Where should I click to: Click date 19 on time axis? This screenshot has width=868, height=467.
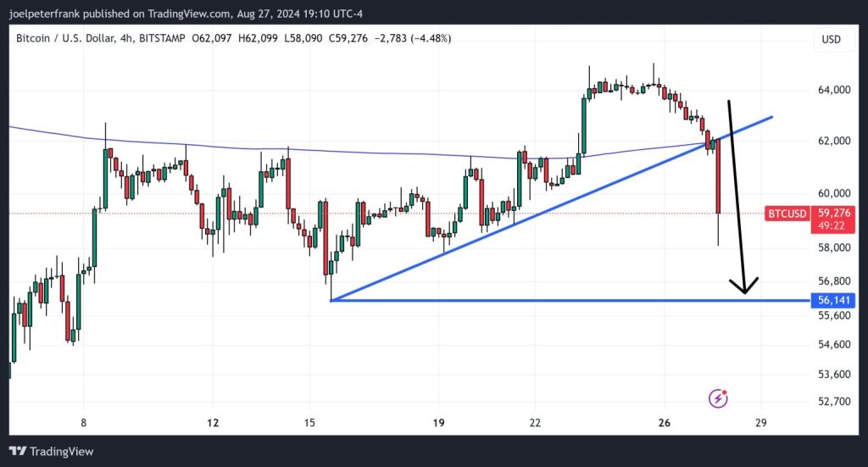pos(439,423)
